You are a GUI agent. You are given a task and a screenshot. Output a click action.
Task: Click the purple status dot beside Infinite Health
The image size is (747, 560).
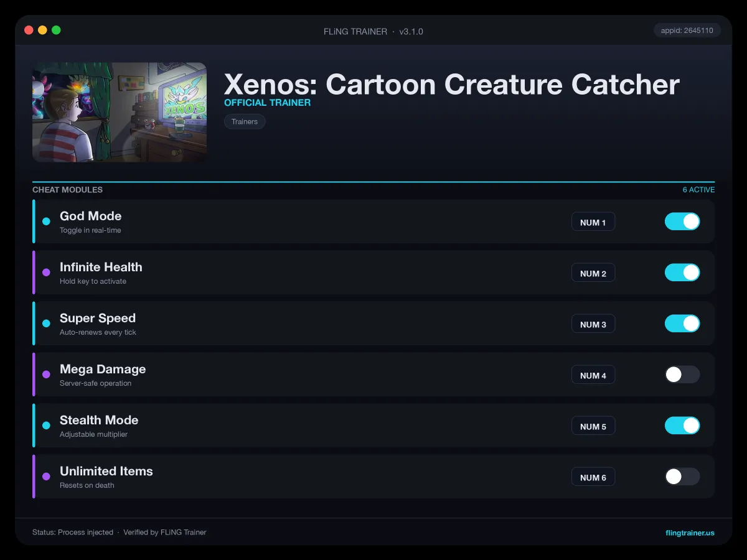point(46,273)
